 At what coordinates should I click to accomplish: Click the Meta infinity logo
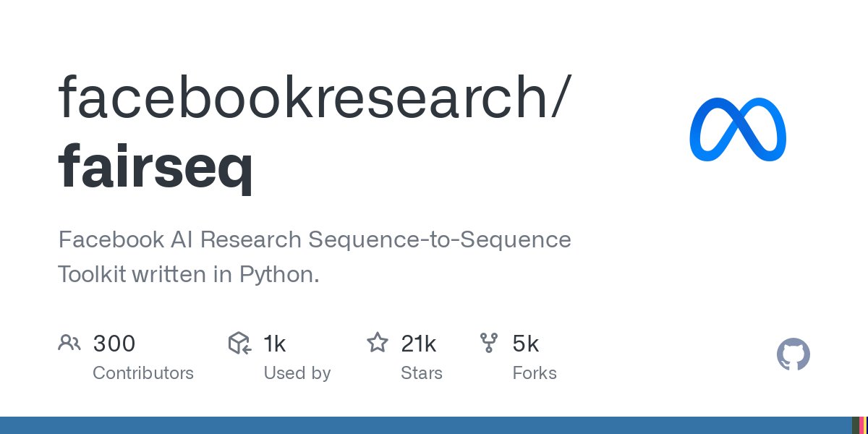tap(738, 129)
